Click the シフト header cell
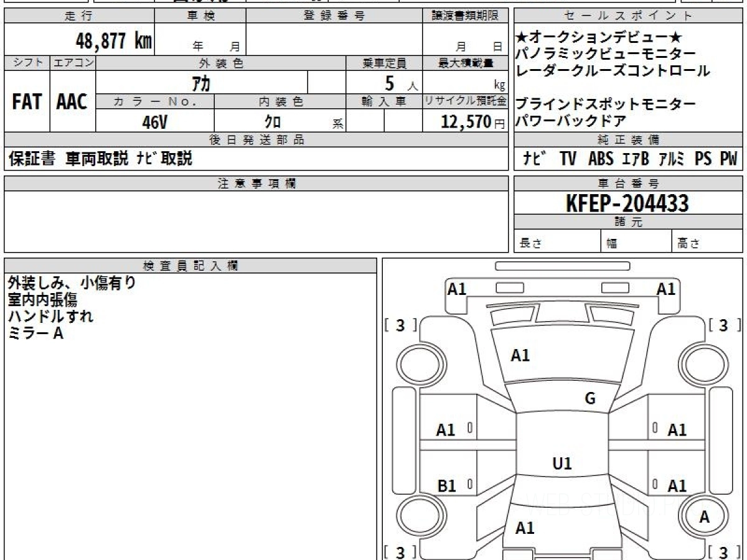 click(27, 63)
